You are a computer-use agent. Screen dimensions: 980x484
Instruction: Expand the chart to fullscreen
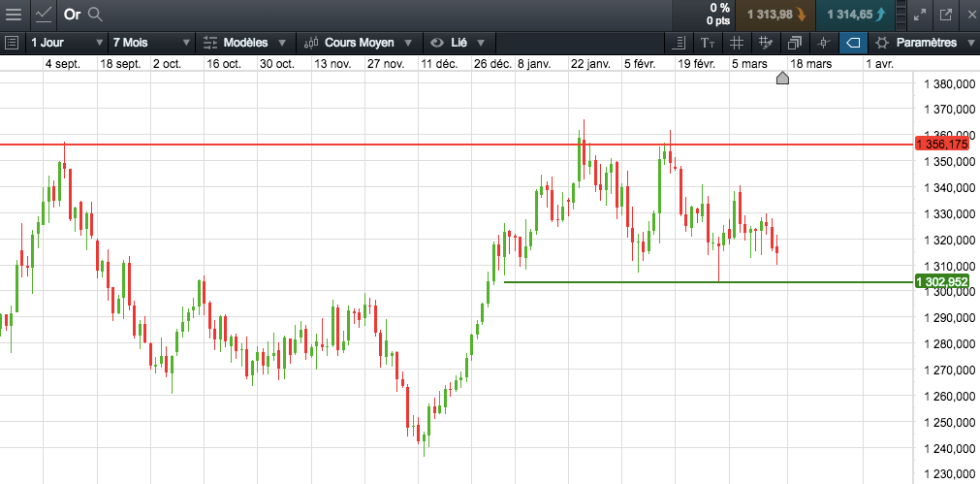click(x=919, y=15)
